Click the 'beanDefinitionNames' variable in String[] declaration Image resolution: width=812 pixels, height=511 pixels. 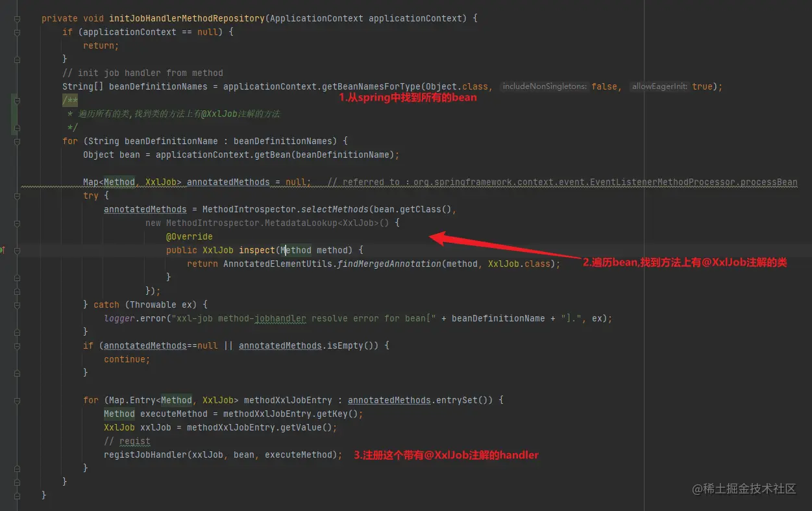158,86
